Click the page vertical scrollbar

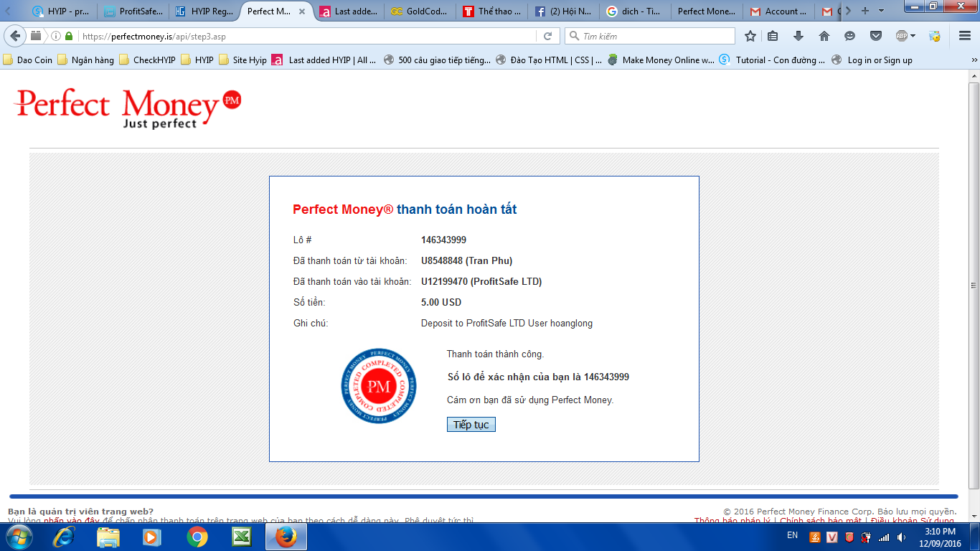pos(974,287)
